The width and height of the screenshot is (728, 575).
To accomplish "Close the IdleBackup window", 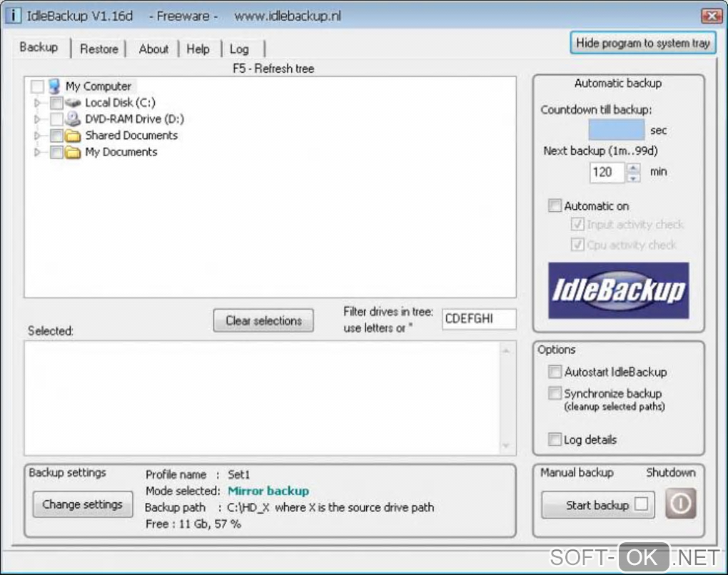I will (712, 16).
